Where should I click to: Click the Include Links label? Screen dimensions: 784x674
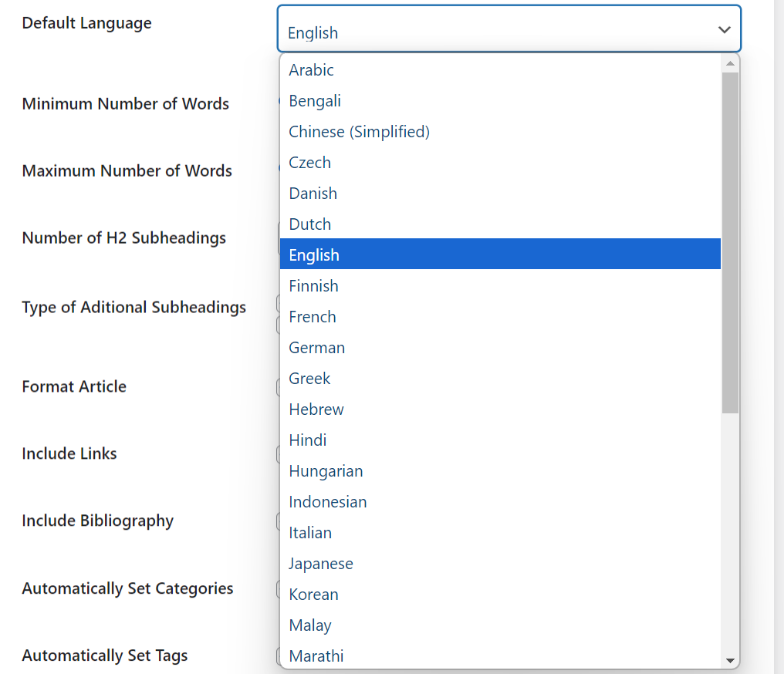(x=69, y=453)
